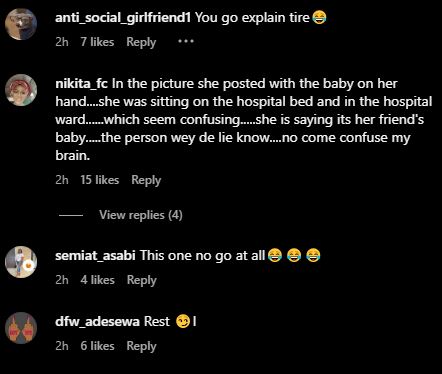This screenshot has height=374, width=442.
Task: Open the semiat_asabi username link
Action: [x=95, y=256]
